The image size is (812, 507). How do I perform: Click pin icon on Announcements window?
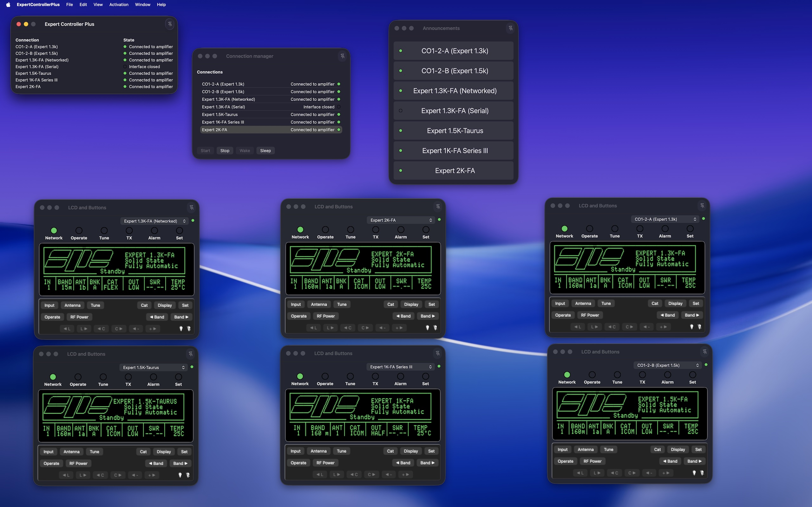(x=510, y=28)
